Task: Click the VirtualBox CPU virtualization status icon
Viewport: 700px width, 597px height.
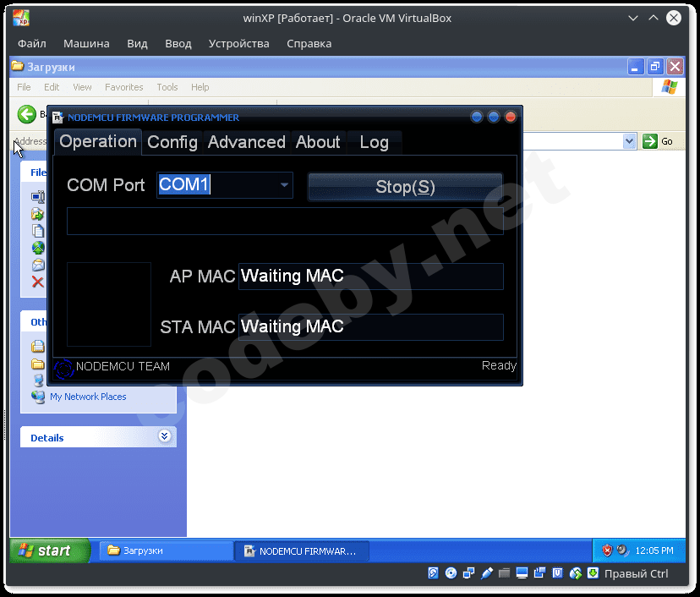Action: (x=558, y=573)
